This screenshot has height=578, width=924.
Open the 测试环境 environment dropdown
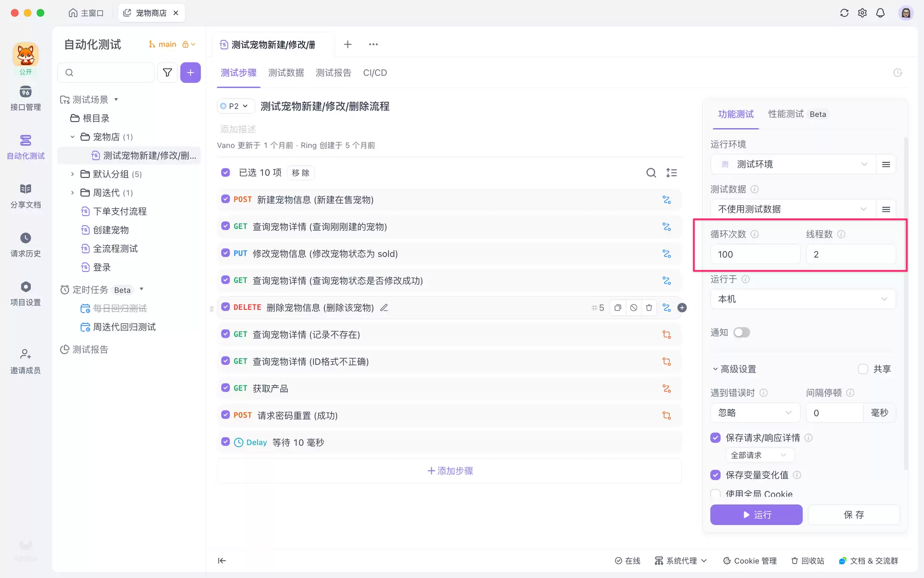(793, 164)
